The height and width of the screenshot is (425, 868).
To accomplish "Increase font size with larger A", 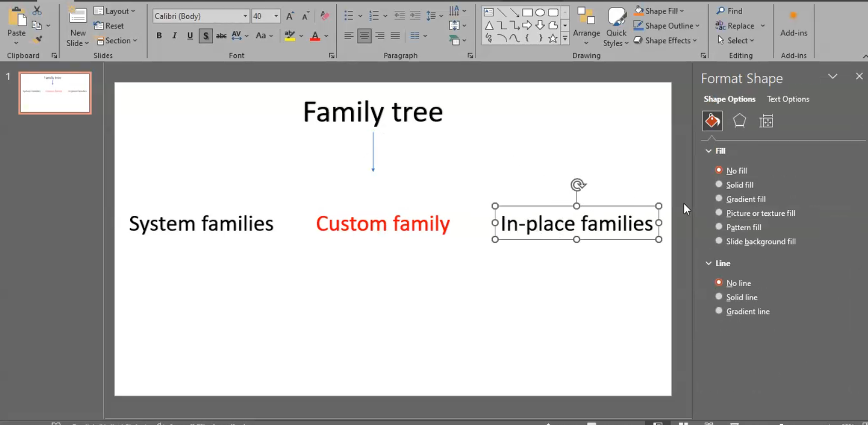I will [290, 16].
